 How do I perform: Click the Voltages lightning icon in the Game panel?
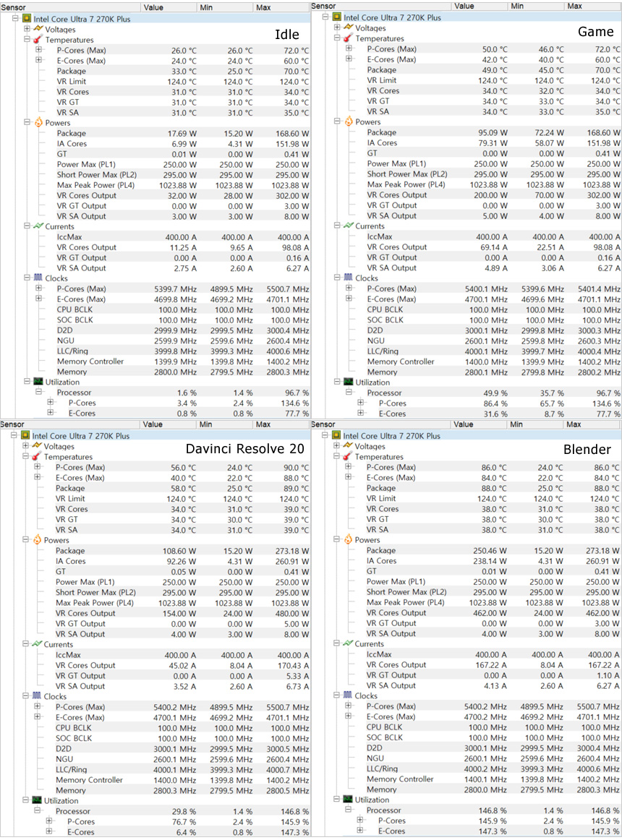tap(348, 27)
